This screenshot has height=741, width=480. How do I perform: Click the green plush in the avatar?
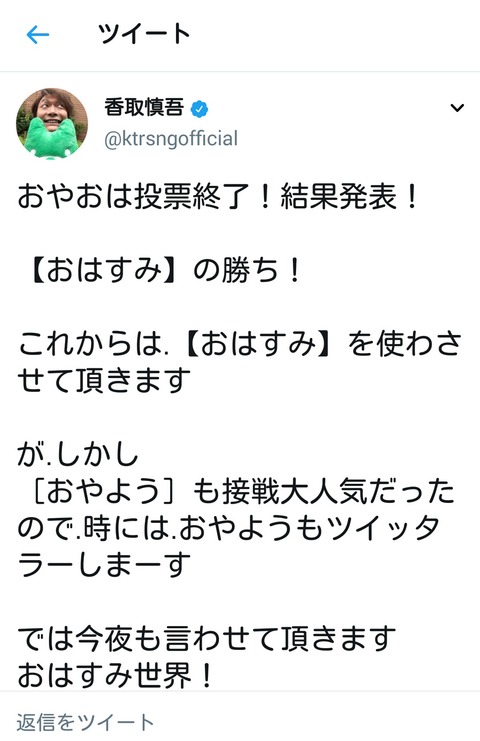tap(51, 139)
